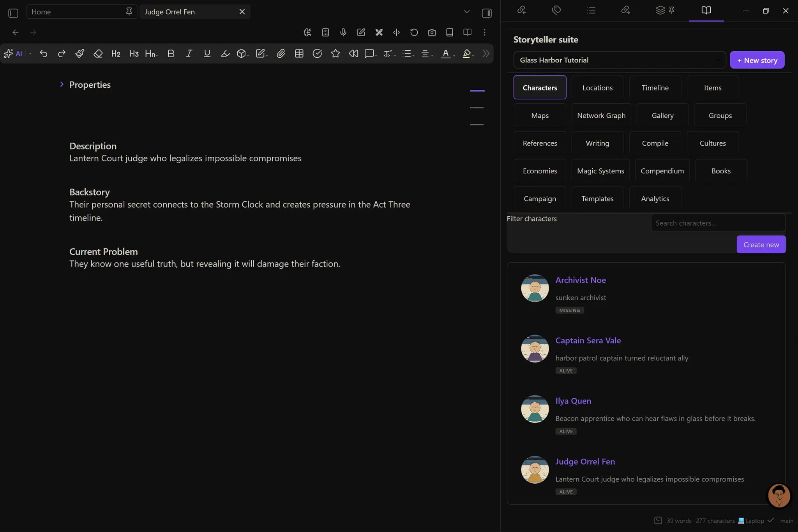Toggle the right sidebar panel icon

[487, 12]
